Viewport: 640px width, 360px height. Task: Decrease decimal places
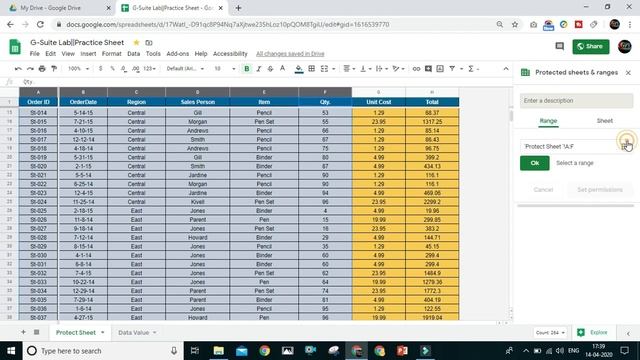point(124,69)
